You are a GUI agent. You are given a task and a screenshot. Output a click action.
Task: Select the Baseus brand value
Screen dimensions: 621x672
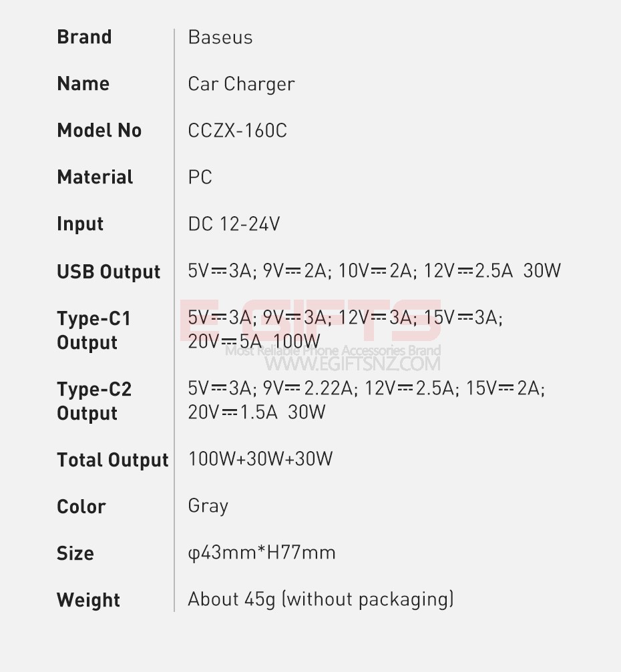[220, 37]
